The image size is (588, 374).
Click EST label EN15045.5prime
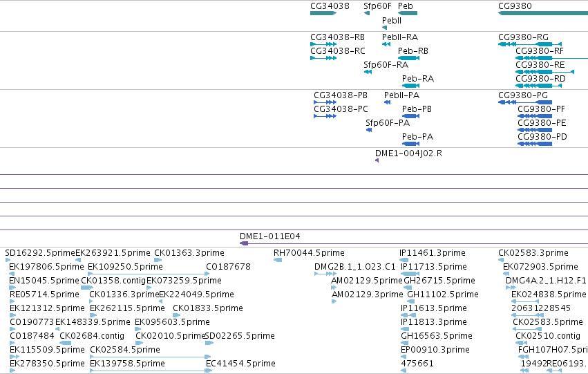pos(44,281)
